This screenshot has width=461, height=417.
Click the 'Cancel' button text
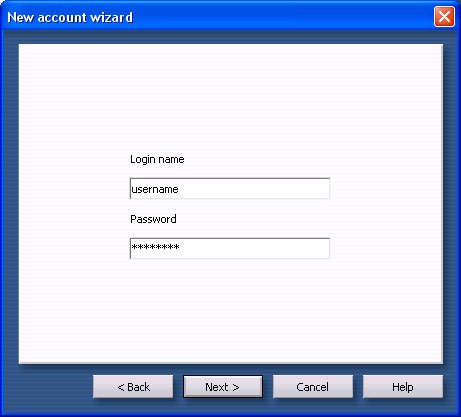[x=312, y=387]
